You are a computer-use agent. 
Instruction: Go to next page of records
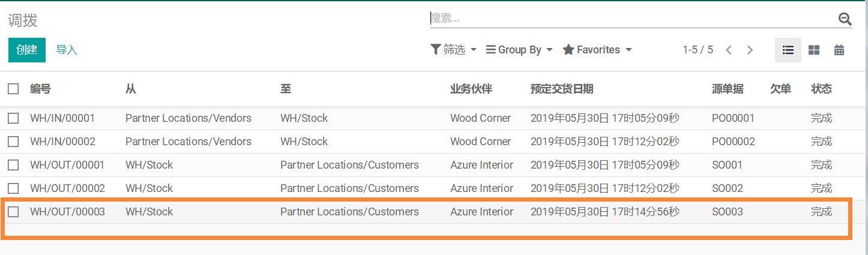click(x=750, y=50)
